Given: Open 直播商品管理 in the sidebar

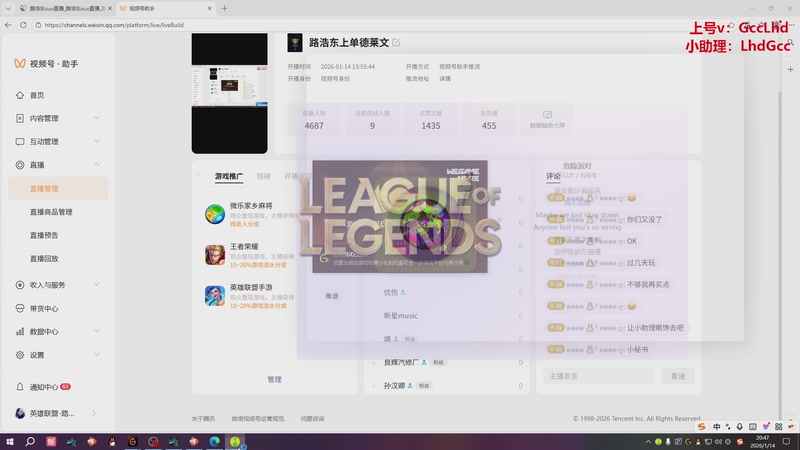Looking at the screenshot, I should tap(51, 212).
